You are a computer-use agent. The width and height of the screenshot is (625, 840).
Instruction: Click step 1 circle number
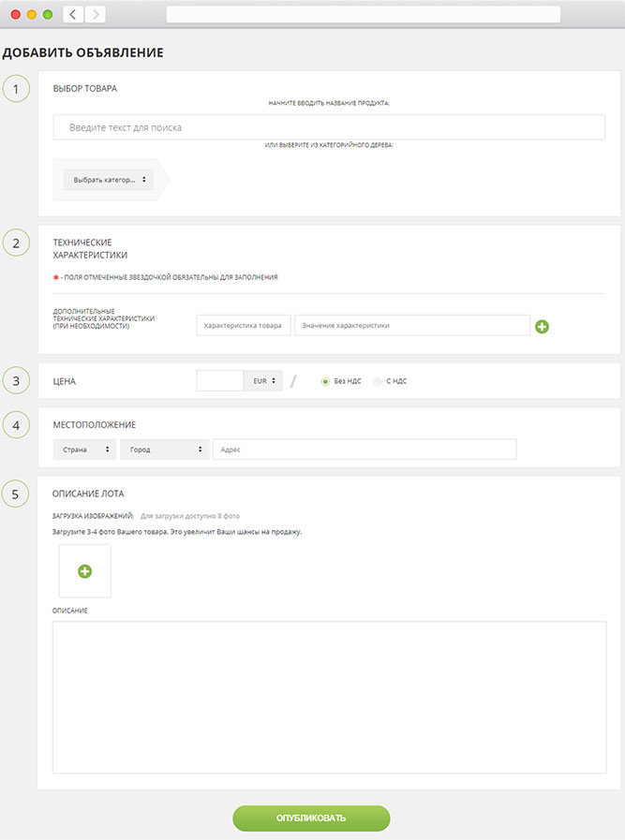click(x=16, y=89)
